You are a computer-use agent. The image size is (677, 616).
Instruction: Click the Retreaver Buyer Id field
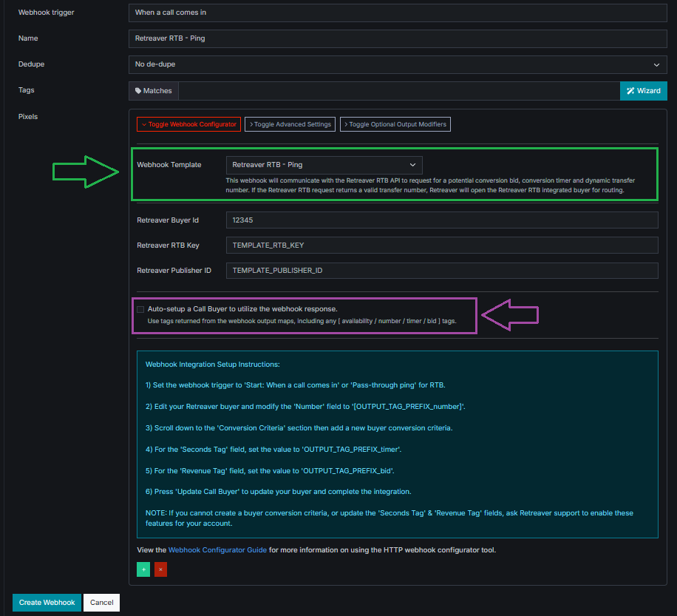point(441,220)
